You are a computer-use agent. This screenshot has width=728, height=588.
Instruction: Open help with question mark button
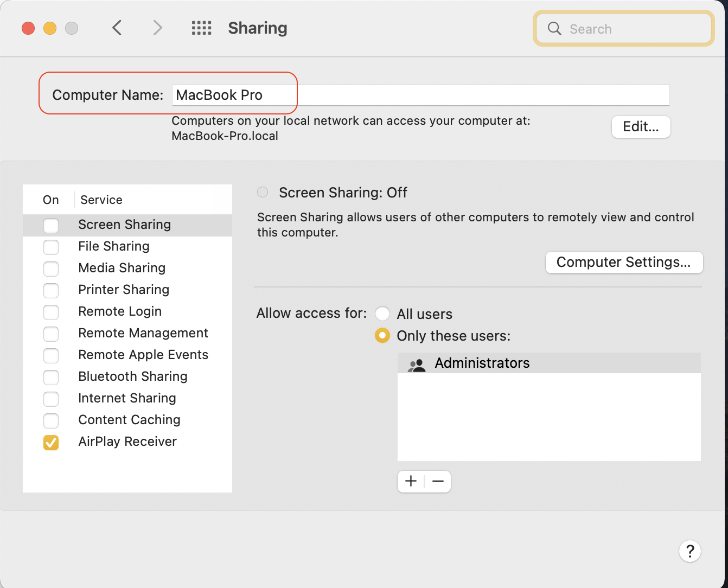tap(689, 551)
